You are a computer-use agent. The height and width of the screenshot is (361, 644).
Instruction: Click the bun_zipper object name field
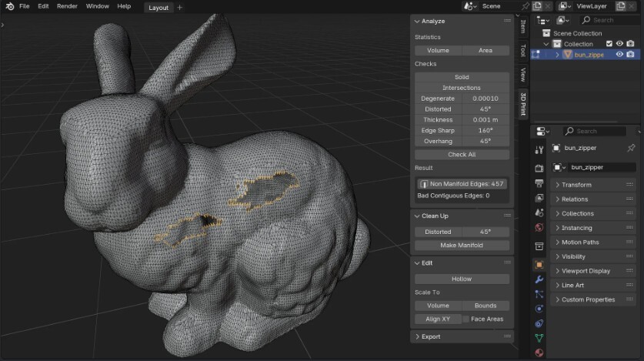click(x=602, y=168)
